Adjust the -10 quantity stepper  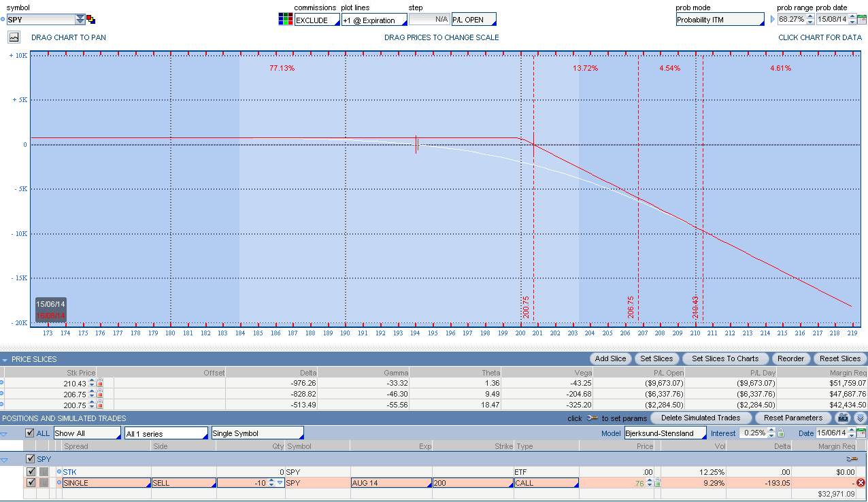(271, 483)
